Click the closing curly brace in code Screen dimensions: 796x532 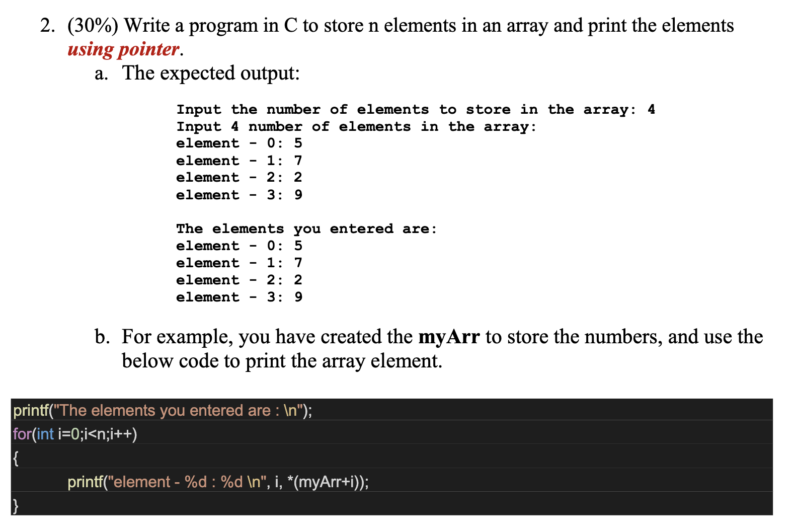tap(16, 505)
